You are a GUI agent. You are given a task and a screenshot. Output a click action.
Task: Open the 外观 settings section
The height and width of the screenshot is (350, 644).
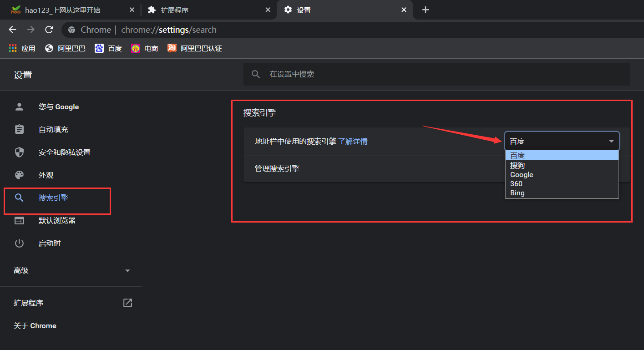pyautogui.click(x=46, y=175)
